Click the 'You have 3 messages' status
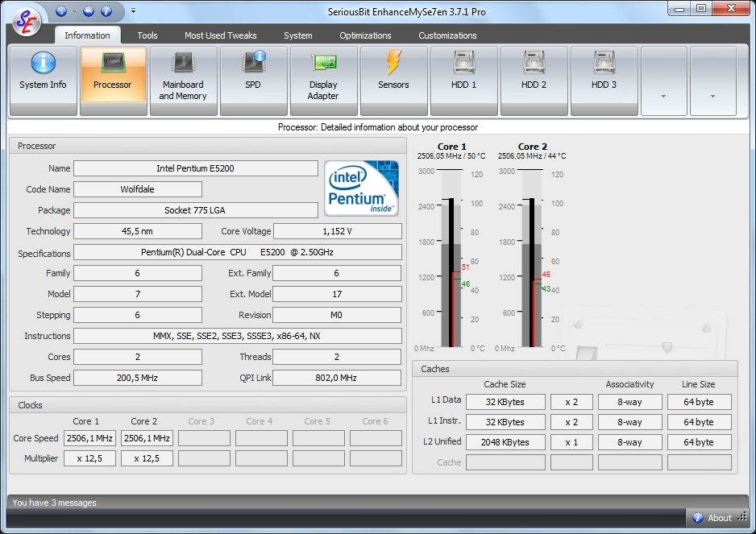Viewport: 756px width, 534px height. pyautogui.click(x=54, y=503)
